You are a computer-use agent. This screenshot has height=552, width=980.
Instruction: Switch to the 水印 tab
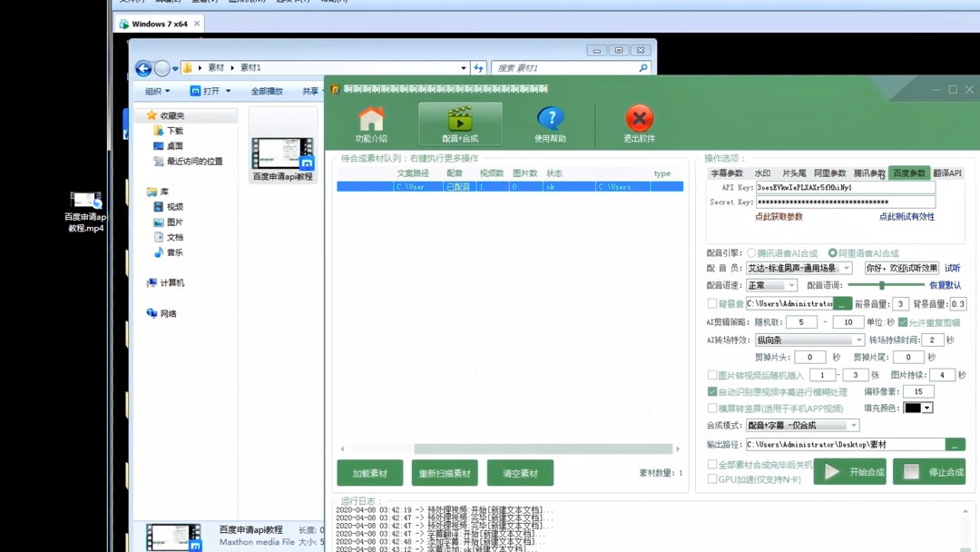[762, 173]
